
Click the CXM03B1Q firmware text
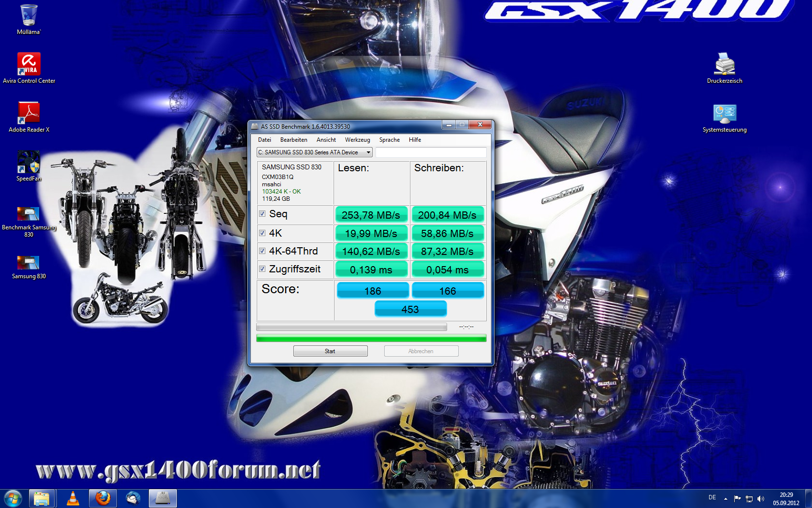pyautogui.click(x=277, y=177)
